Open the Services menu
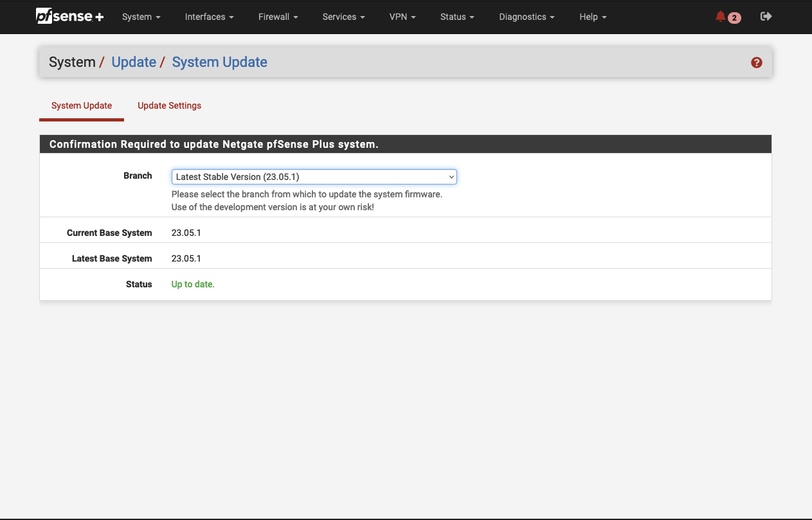Viewport: 812px width, 520px height. click(343, 17)
